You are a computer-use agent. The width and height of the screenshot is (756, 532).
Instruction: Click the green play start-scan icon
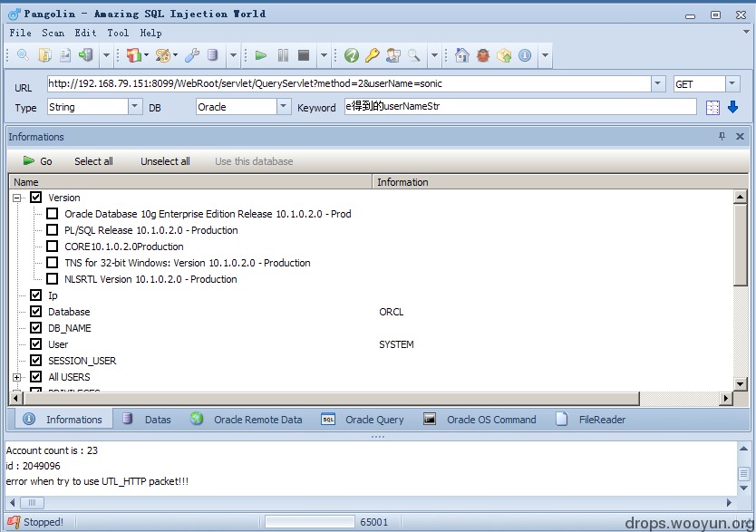(261, 55)
